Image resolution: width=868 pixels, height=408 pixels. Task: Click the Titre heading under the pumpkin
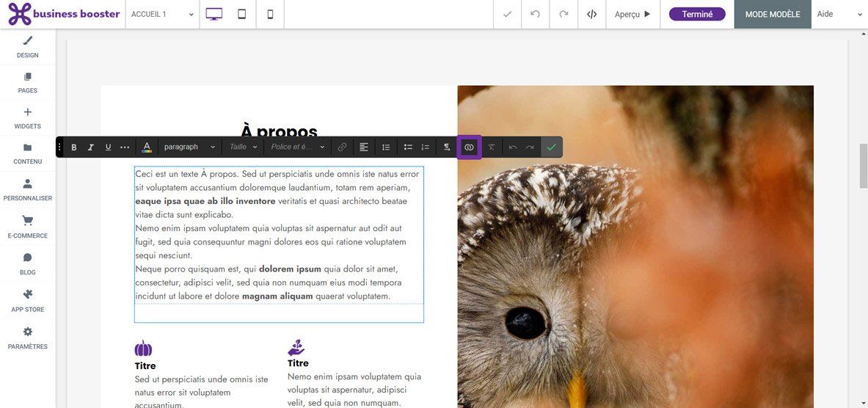(145, 366)
